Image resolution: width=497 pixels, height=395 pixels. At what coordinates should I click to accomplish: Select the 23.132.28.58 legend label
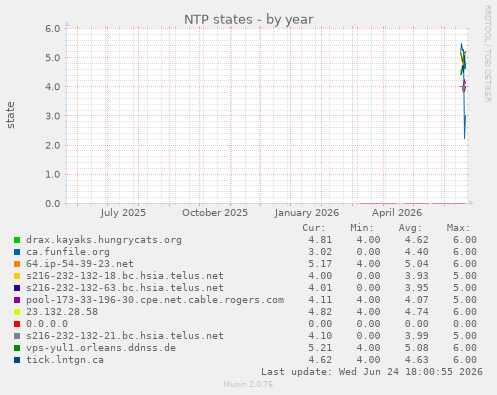(x=62, y=312)
